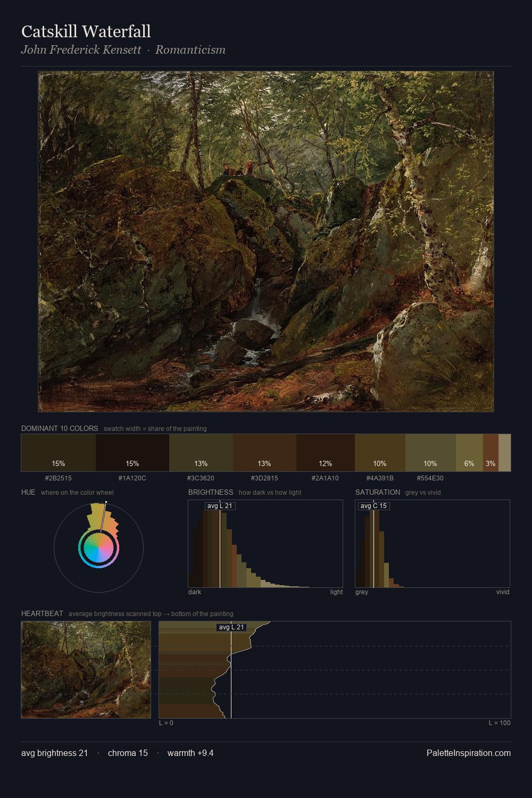Click the avg L 21 marker in Brightness histogram
The image size is (532, 798).
(x=220, y=506)
